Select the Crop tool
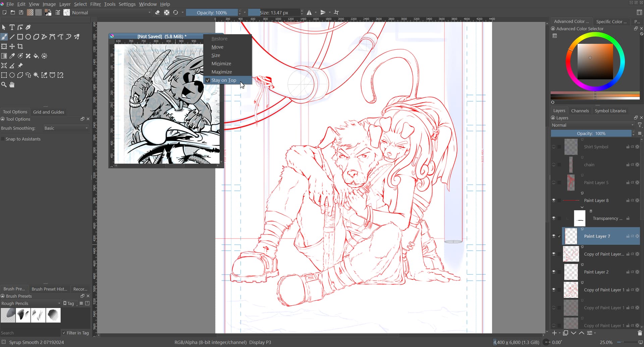The width and height of the screenshot is (644, 347). click(x=20, y=46)
